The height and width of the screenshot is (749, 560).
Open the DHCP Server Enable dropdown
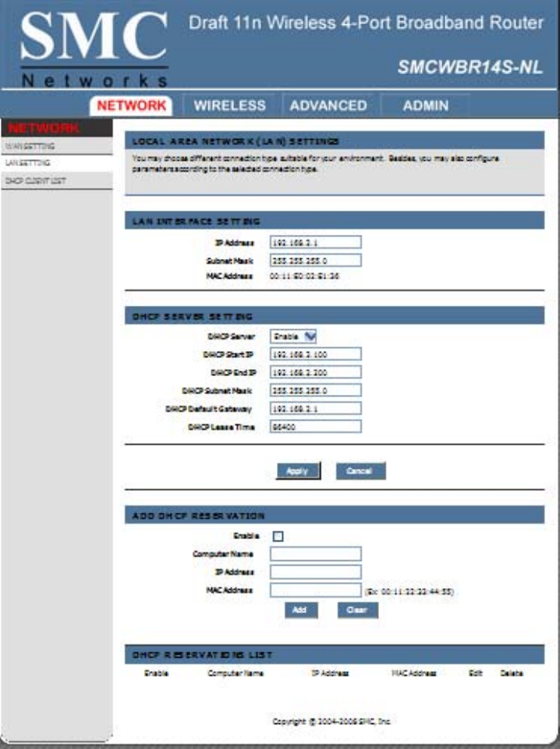click(293, 336)
